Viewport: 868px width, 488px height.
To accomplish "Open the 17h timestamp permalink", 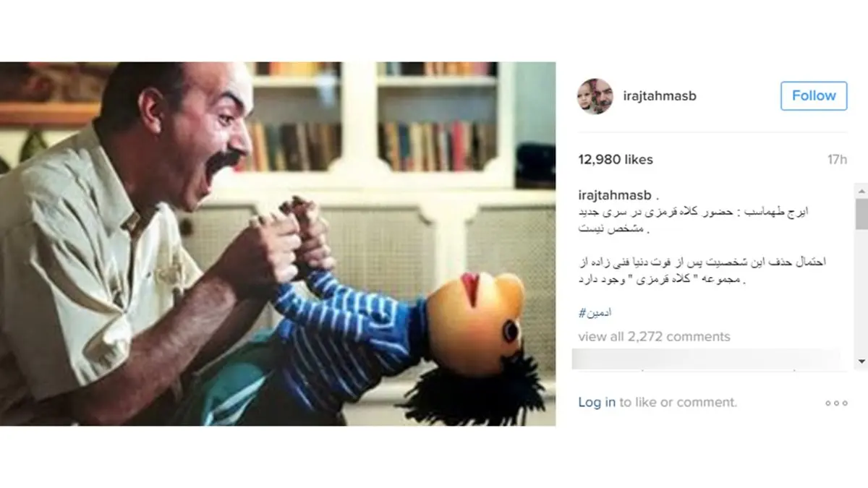I will coord(838,160).
